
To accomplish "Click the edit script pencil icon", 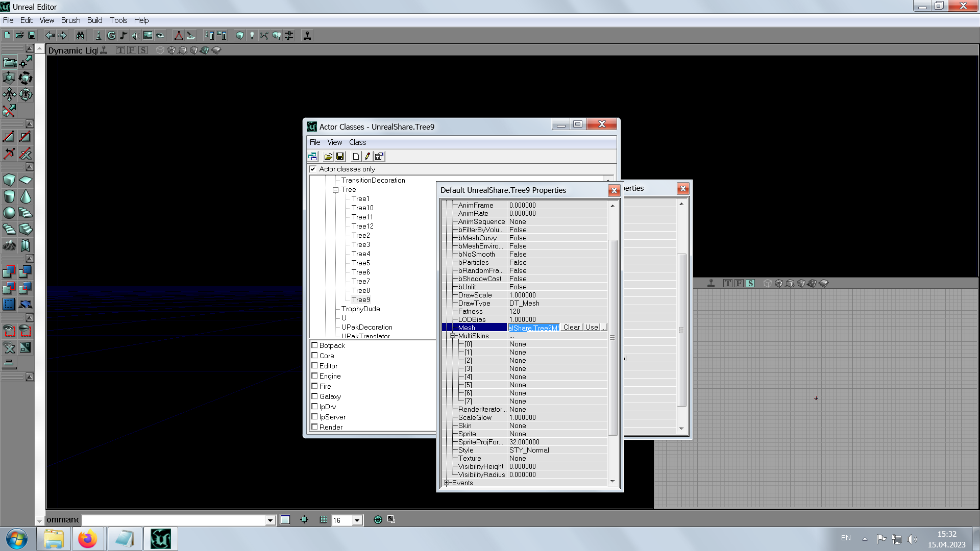I will pos(367,157).
